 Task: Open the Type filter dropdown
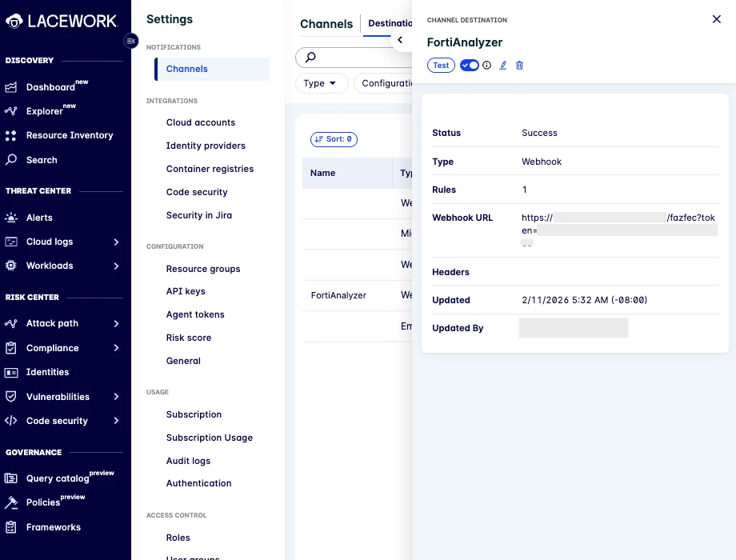point(322,83)
